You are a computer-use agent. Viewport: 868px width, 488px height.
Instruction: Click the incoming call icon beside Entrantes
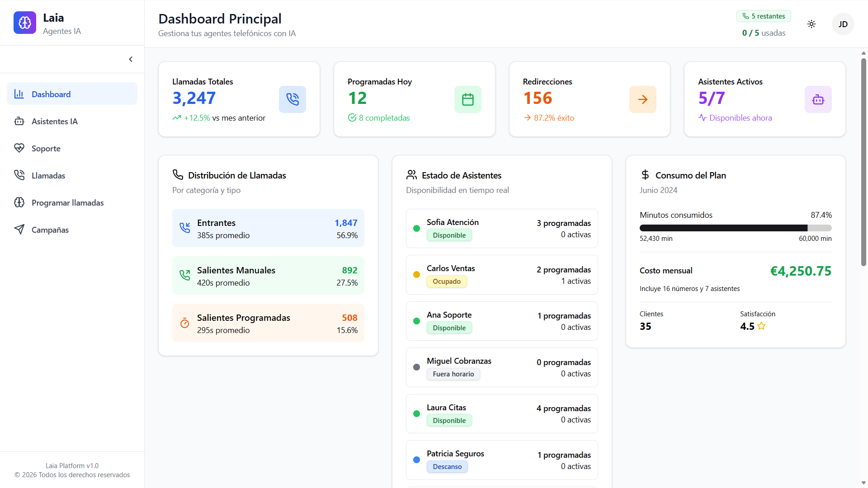[185, 228]
